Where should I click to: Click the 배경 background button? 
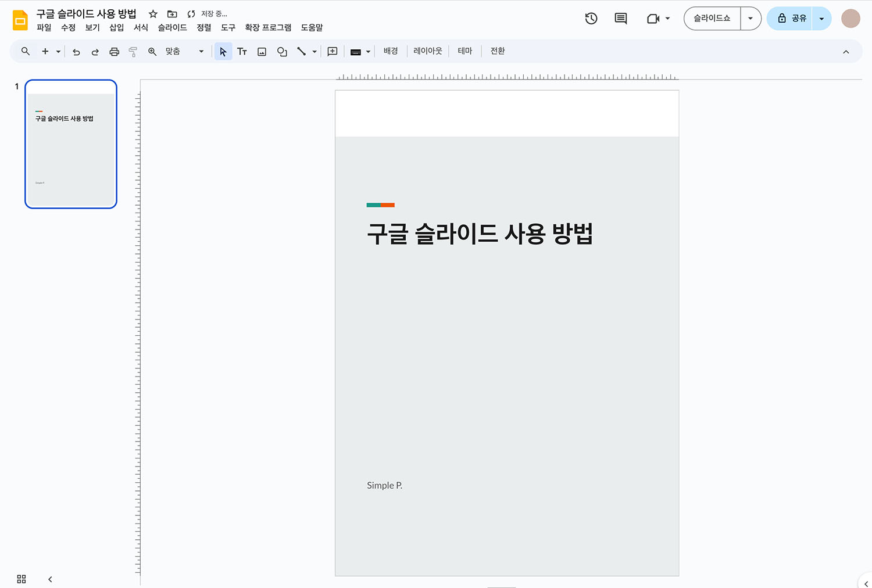(391, 51)
